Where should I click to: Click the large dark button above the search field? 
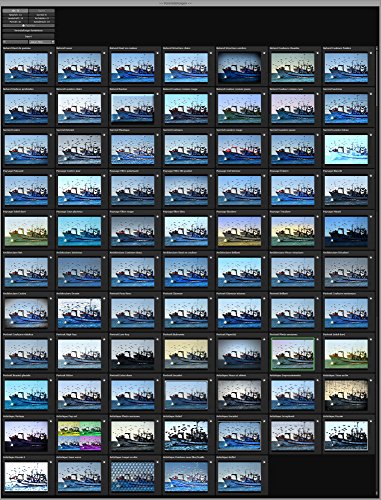(x=29, y=36)
